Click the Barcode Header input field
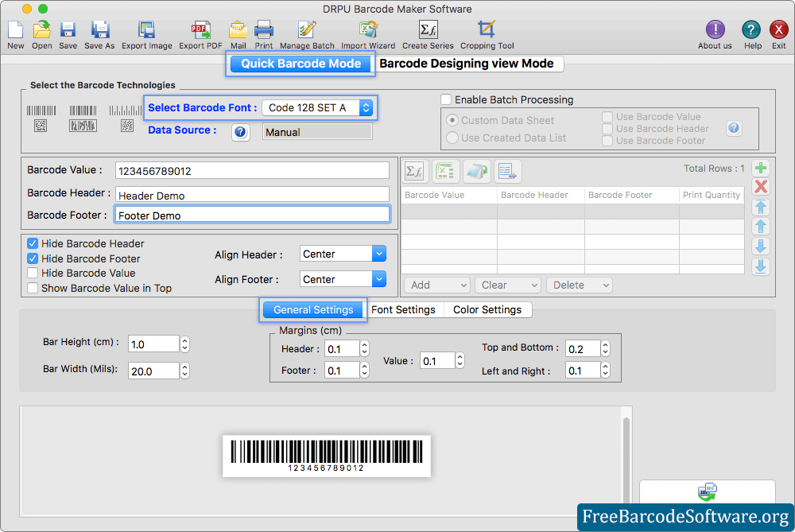 pos(252,196)
